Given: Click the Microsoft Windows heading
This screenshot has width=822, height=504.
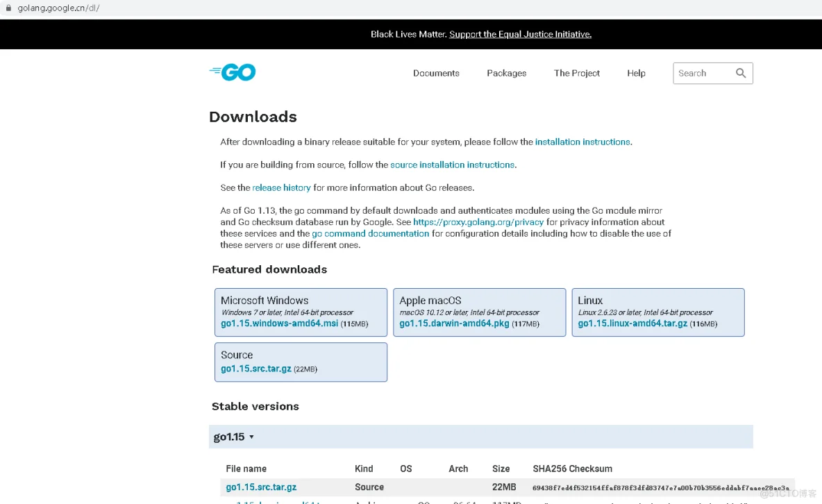Looking at the screenshot, I should click(x=265, y=301).
